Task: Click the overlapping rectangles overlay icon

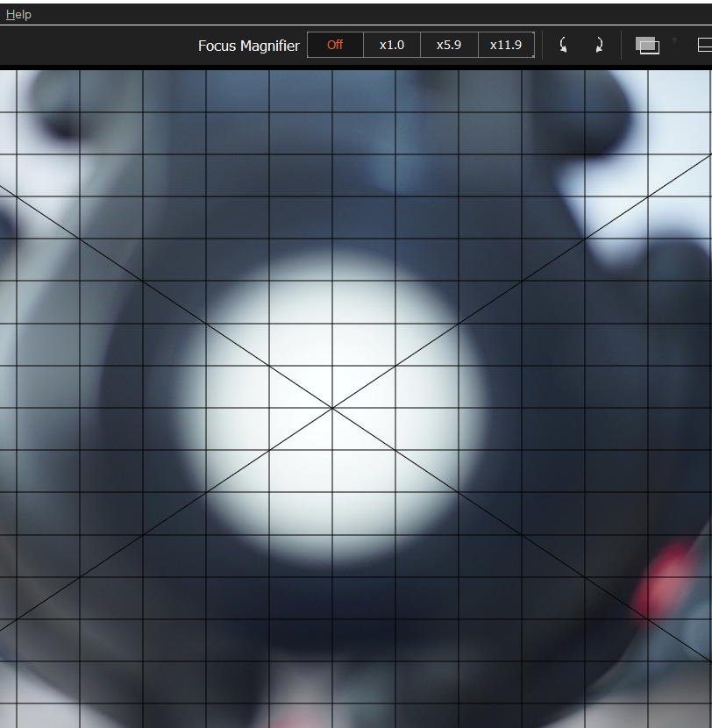Action: 647,46
